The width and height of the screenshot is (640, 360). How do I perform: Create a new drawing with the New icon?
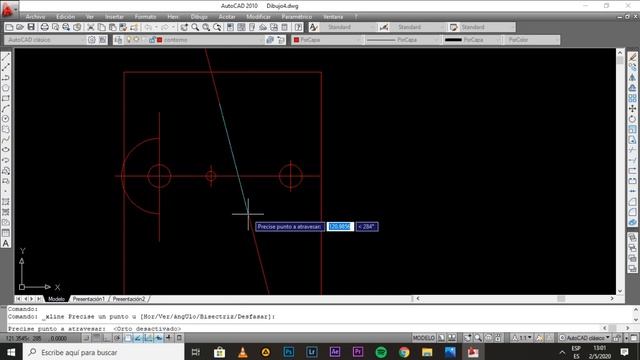pos(9,27)
